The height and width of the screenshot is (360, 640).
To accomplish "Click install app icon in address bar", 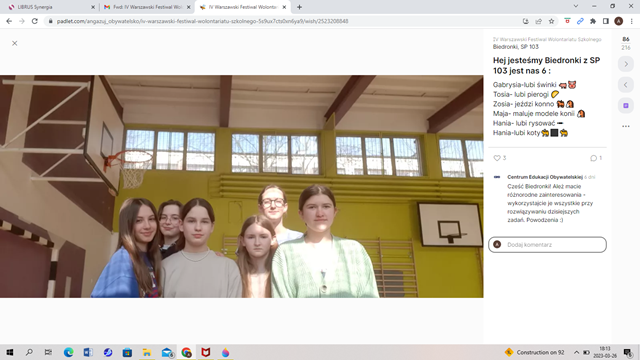I will pos(525,21).
